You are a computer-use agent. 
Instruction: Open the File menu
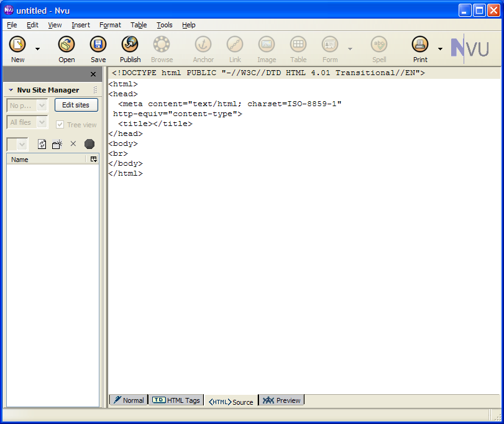point(12,25)
